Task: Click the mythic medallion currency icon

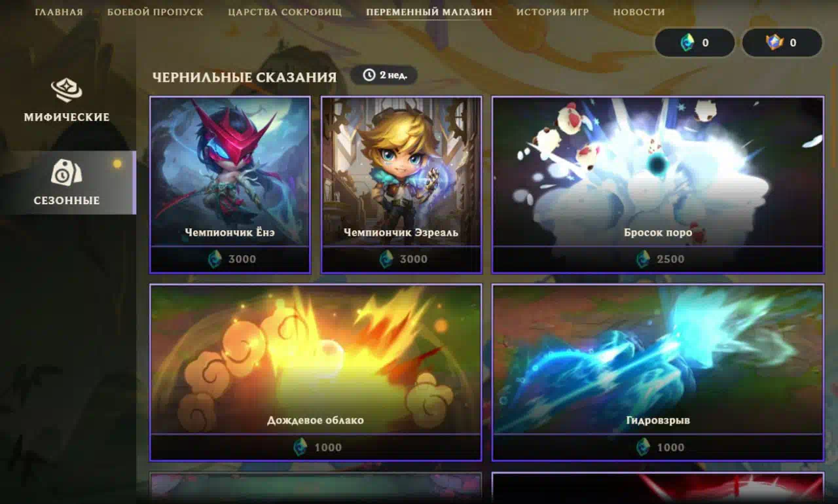Action: pyautogui.click(x=774, y=43)
